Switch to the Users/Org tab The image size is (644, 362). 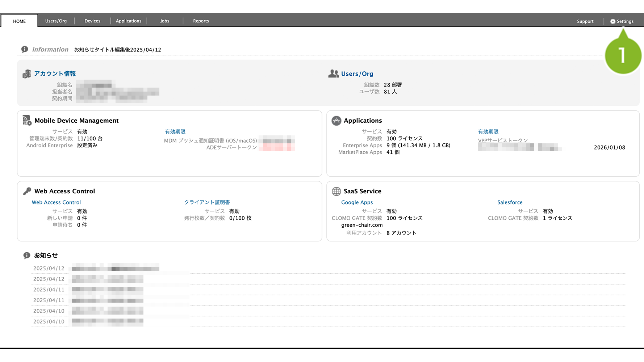point(56,21)
